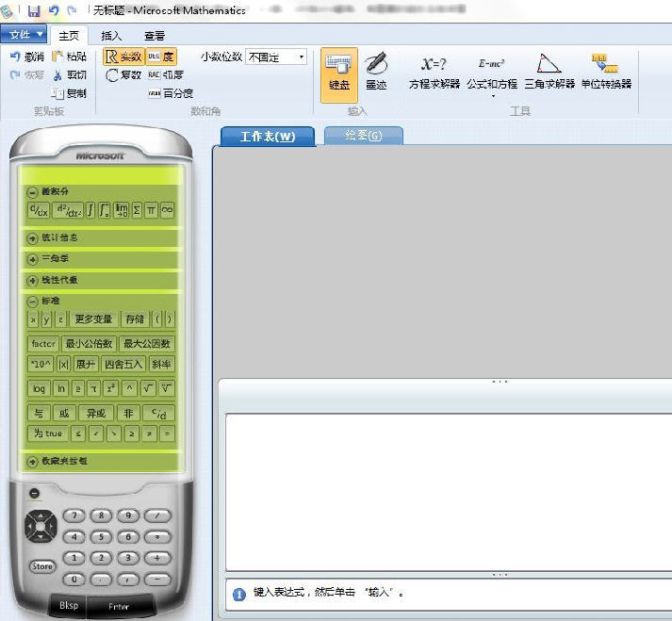Click the lim limit key
Image resolution: width=672 pixels, height=621 pixels.
[x=122, y=210]
